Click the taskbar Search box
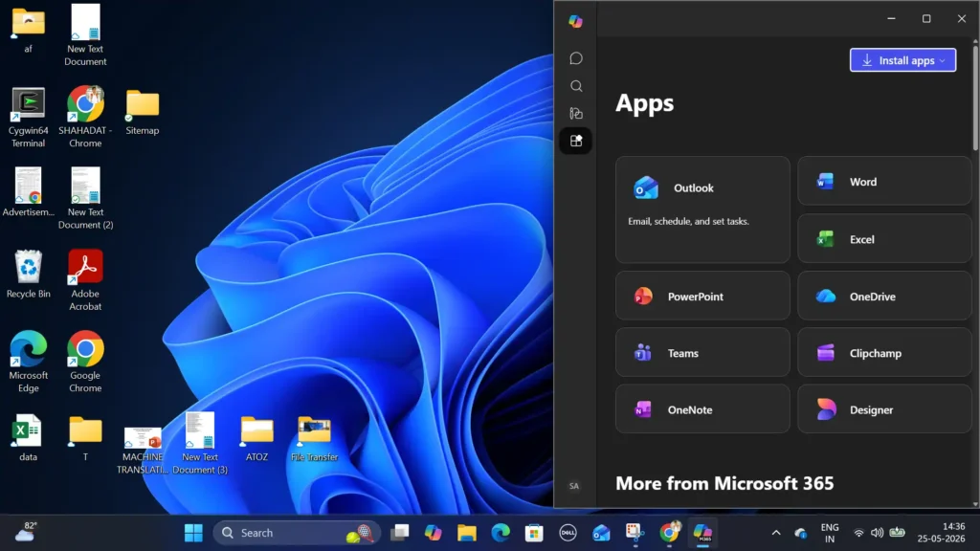 (297, 533)
